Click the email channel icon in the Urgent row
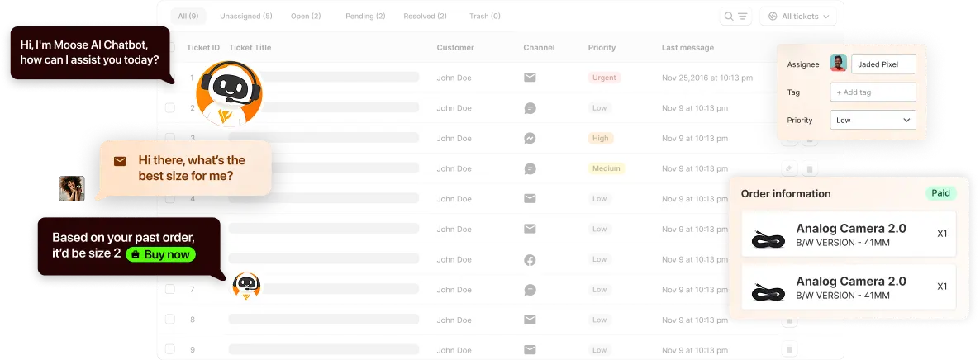The image size is (980, 360). click(530, 78)
